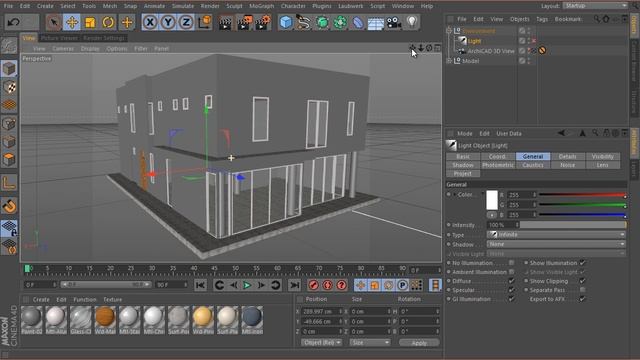Click the Photometric tab button

[498, 165]
